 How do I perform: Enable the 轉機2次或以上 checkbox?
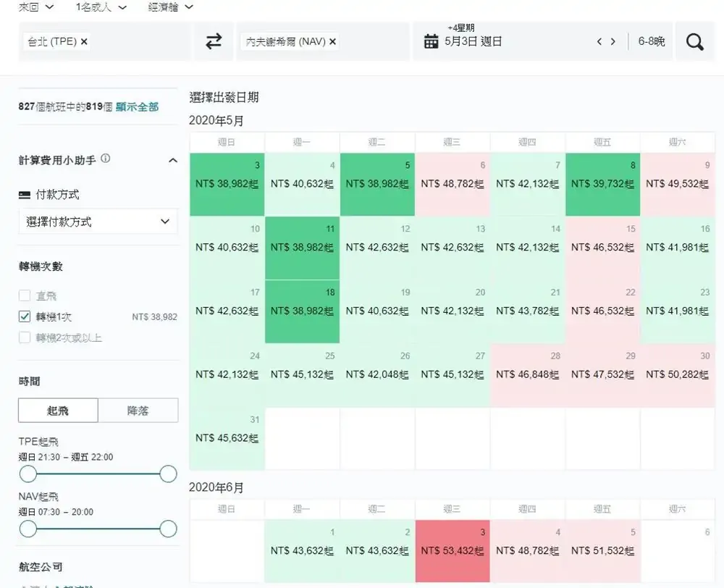coord(23,337)
